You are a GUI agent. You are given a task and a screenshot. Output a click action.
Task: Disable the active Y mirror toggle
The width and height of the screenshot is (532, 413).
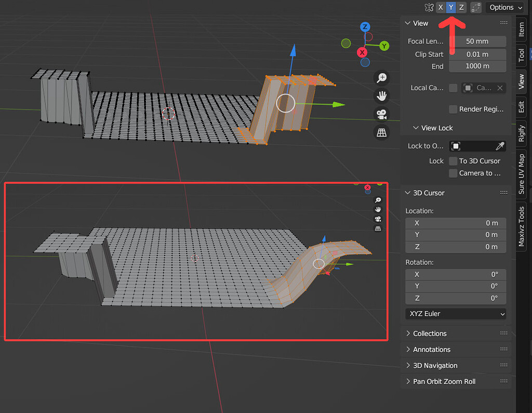[x=450, y=7]
